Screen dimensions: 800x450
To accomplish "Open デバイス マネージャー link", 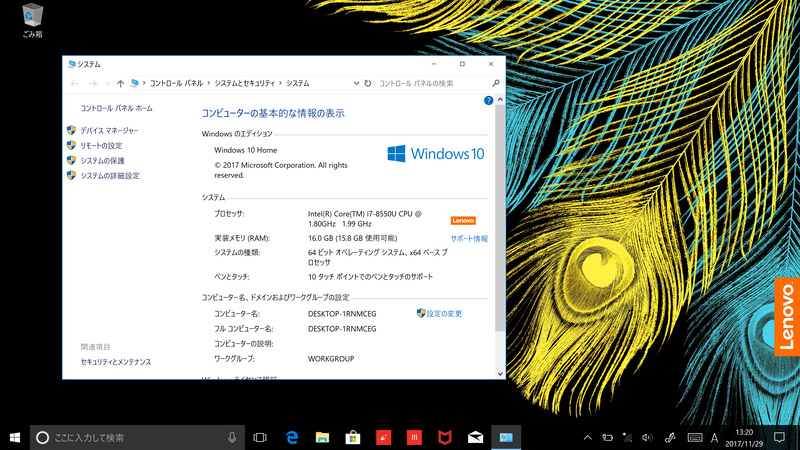I will [x=109, y=131].
